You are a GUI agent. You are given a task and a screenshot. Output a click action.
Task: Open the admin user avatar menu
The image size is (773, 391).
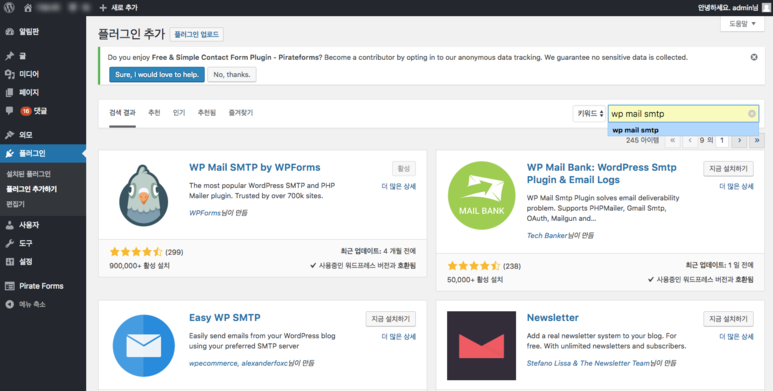tap(766, 7)
